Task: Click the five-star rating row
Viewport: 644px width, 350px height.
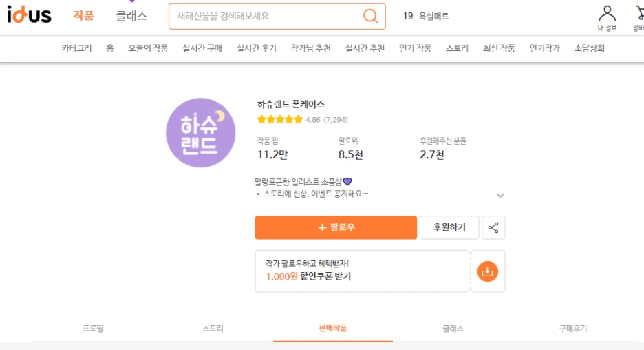Action: click(x=302, y=120)
